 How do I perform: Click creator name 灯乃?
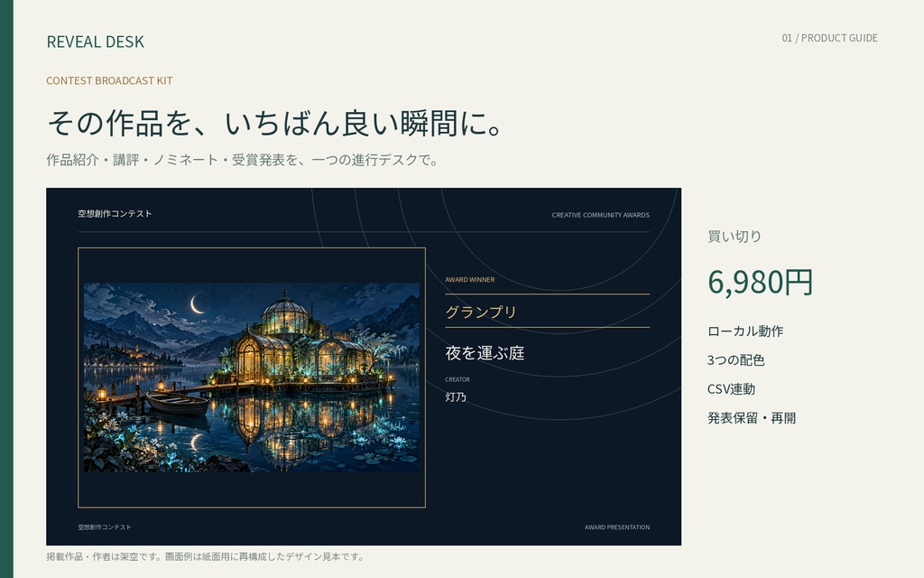(x=456, y=397)
